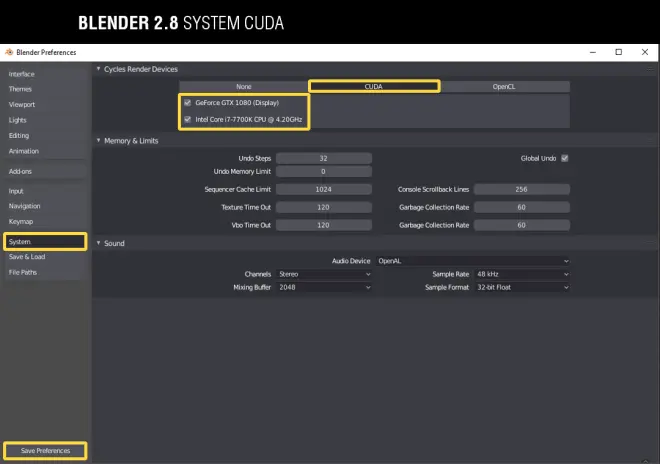Click the Memory & Limits panel grip dots
This screenshot has width=660, height=464.
650,140
